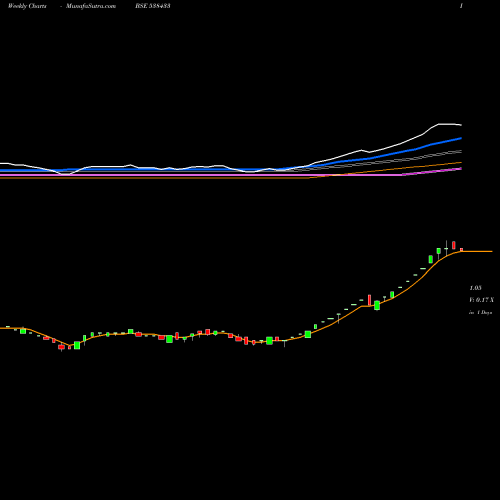The height and width of the screenshot is (500, 500).
Task: Click the "in 1 Days" text
Action: tap(480, 313)
